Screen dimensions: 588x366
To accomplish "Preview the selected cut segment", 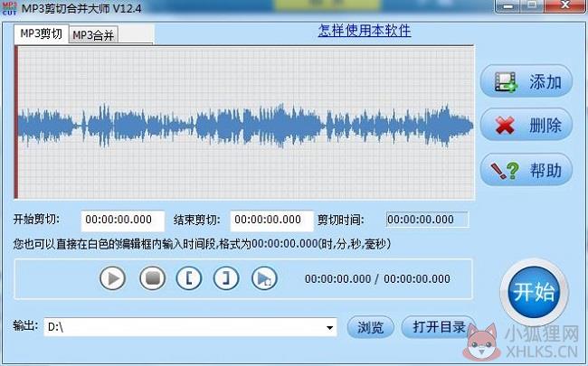I will click(264, 278).
